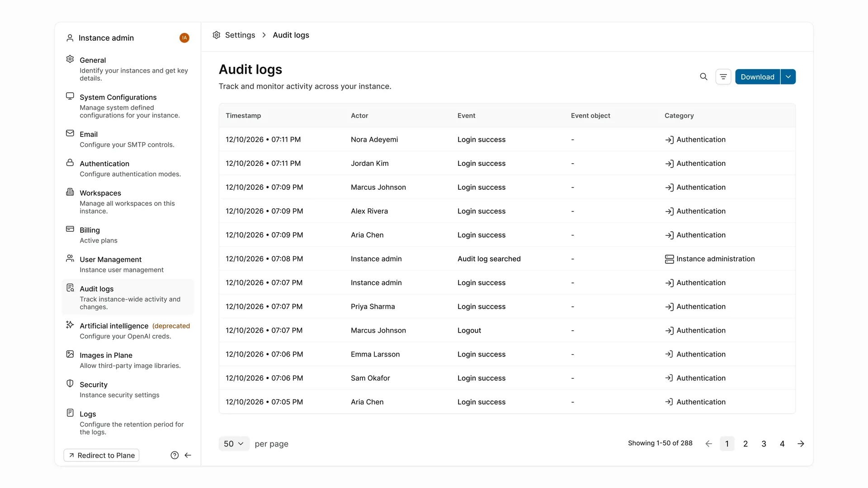Go to page 3
868x488 pixels.
point(764,444)
